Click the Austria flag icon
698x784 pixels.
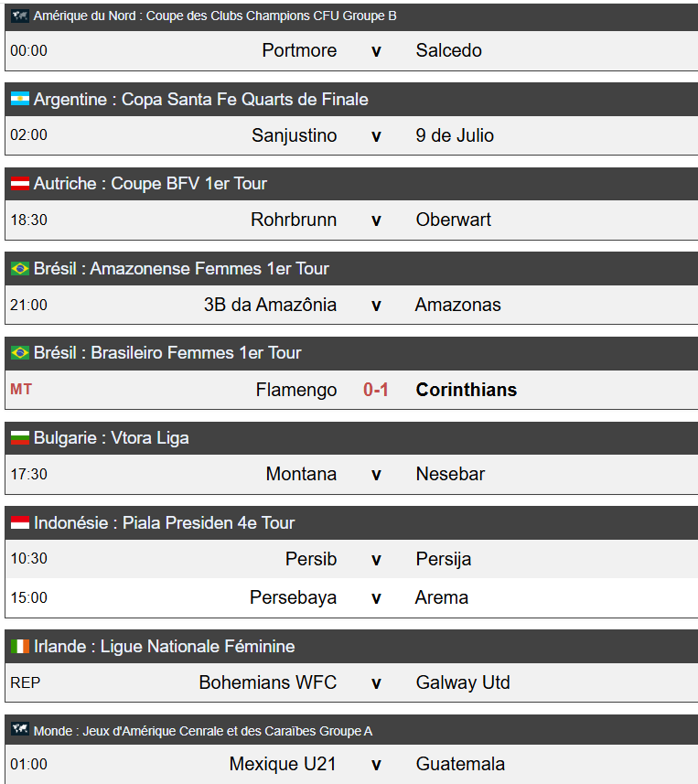[x=20, y=184]
